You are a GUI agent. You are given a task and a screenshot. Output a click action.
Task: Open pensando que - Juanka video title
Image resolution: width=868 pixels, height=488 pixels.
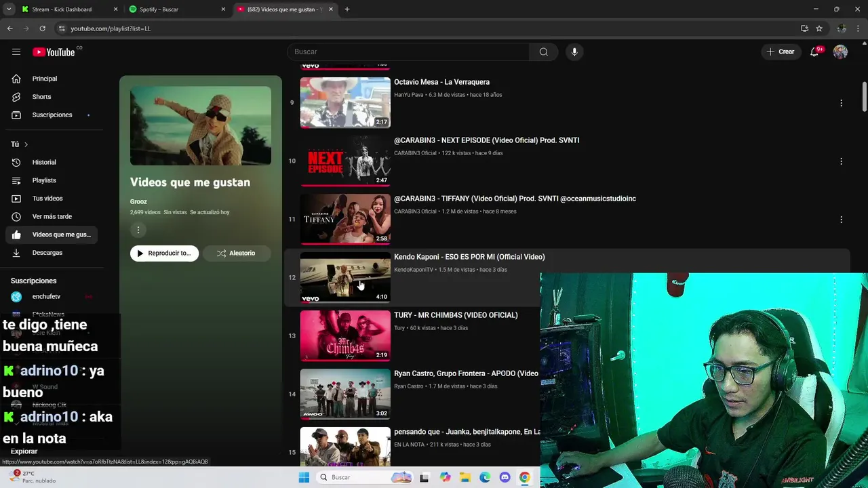[x=467, y=432]
